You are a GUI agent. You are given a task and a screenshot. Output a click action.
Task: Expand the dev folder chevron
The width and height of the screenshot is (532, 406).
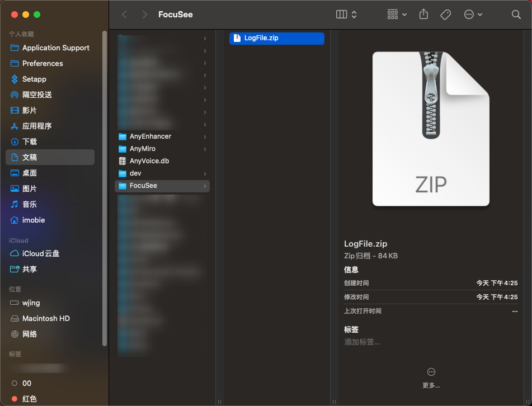coord(205,173)
